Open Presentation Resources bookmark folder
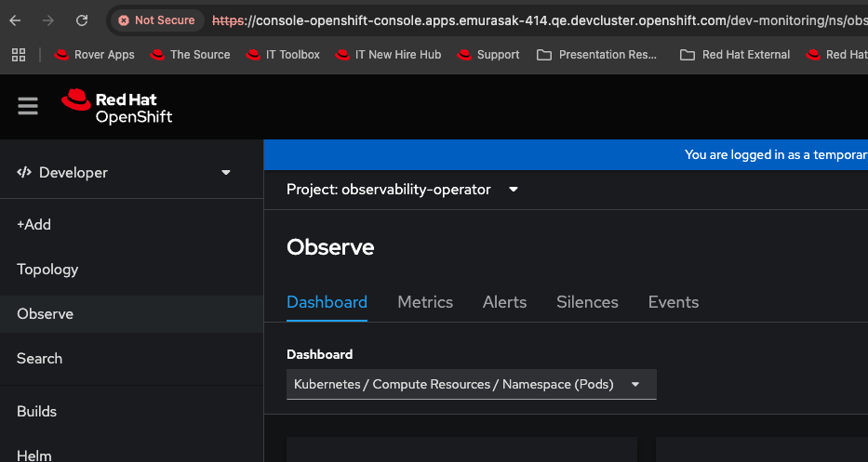The width and height of the screenshot is (868, 462). pos(597,55)
